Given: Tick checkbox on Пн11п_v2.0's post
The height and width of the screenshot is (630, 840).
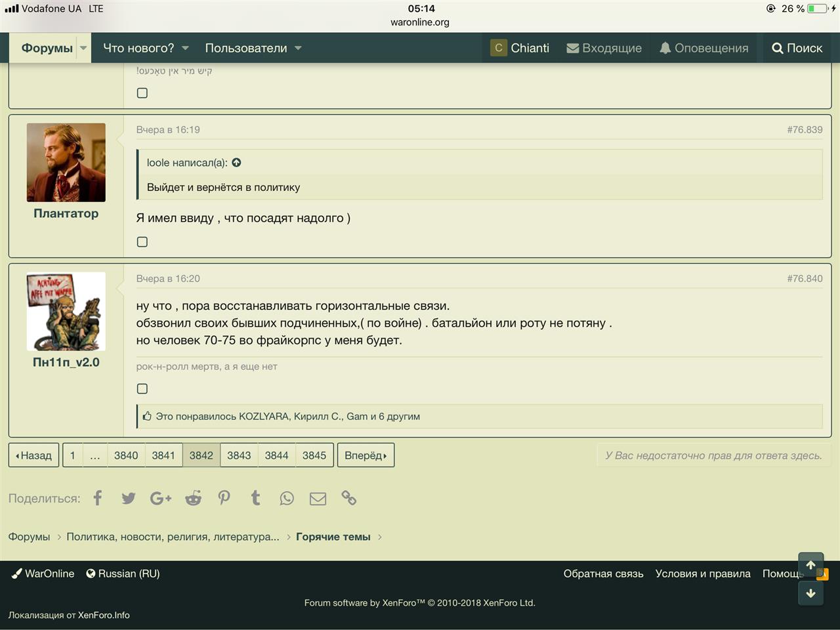Looking at the screenshot, I should (x=142, y=388).
